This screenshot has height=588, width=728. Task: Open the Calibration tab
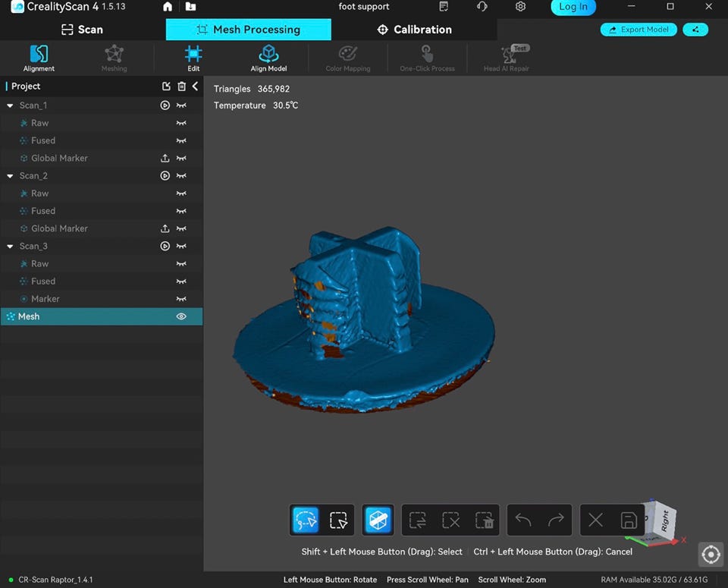coord(414,30)
